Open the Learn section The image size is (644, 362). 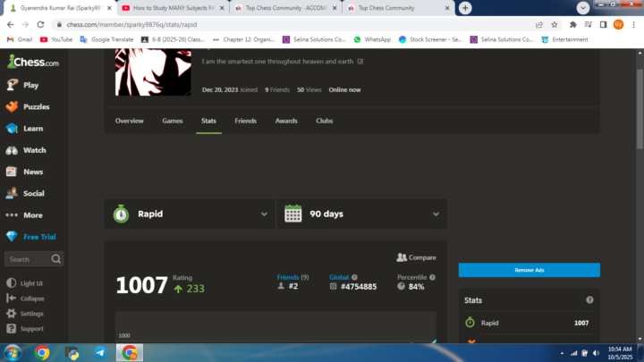(25, 129)
